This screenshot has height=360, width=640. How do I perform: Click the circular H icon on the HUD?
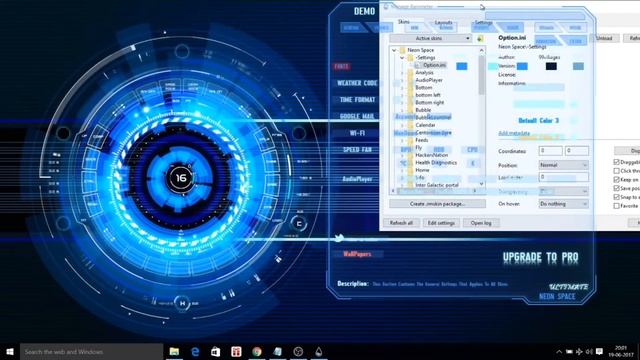click(182, 303)
